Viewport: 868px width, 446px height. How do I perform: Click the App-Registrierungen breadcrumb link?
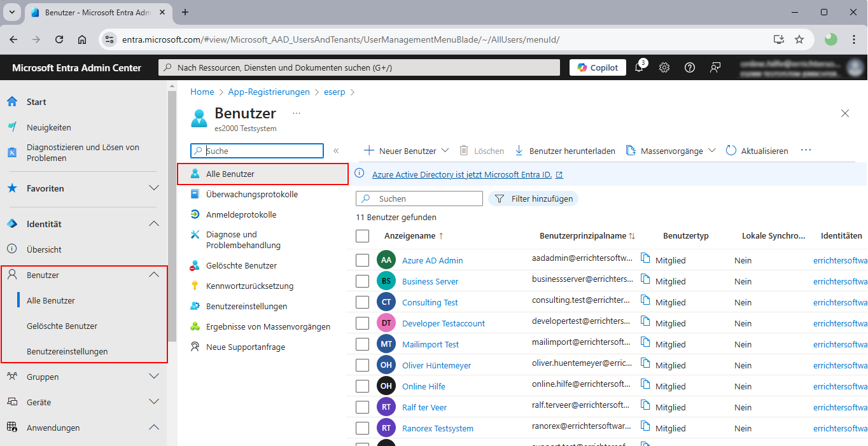coord(269,92)
